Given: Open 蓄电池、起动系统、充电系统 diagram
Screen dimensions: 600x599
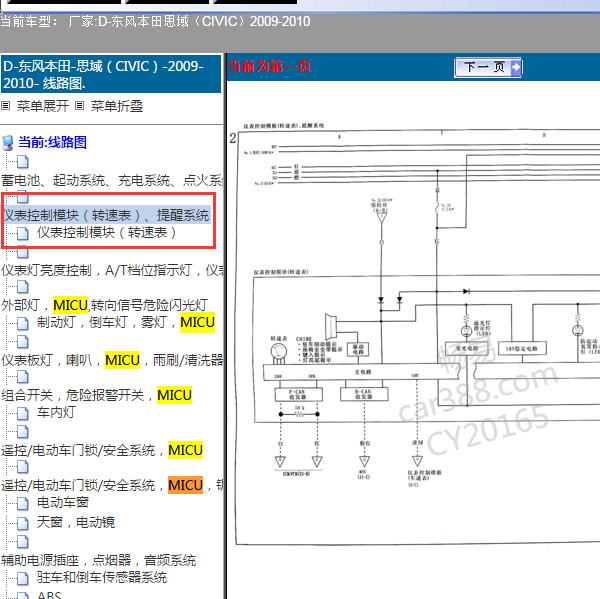Looking at the screenshot, I should (112, 180).
